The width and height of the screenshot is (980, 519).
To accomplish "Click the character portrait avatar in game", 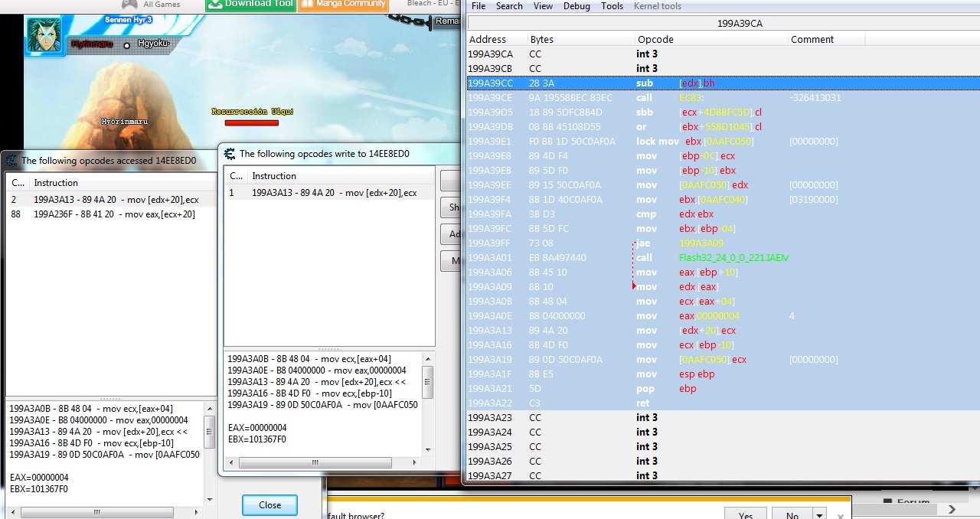I will tap(44, 35).
